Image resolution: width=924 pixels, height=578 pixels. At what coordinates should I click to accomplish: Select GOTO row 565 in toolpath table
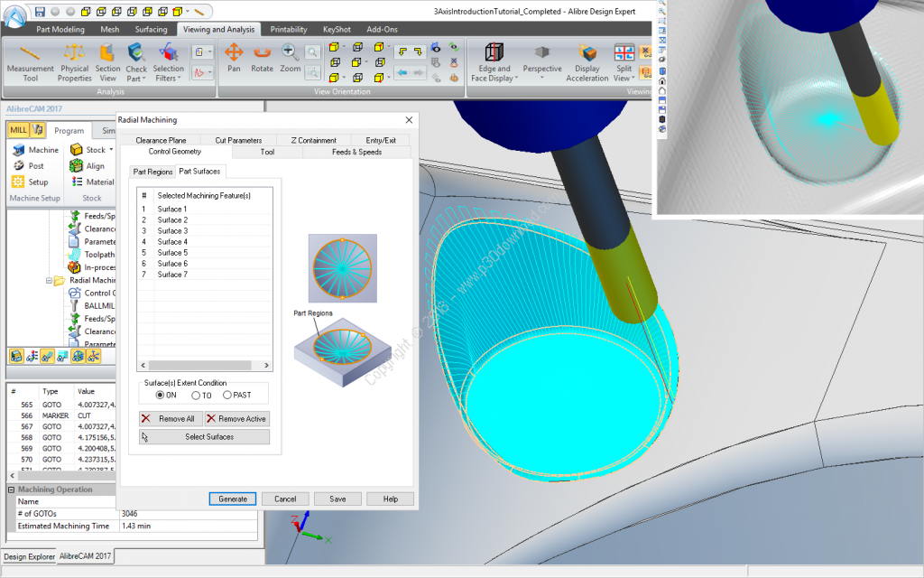click(x=60, y=405)
